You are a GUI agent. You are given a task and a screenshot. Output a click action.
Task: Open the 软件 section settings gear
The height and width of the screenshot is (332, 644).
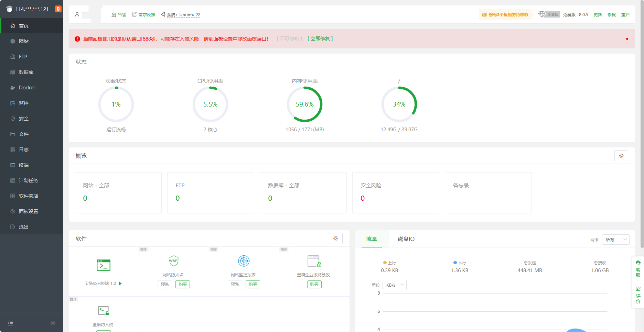[x=335, y=239]
